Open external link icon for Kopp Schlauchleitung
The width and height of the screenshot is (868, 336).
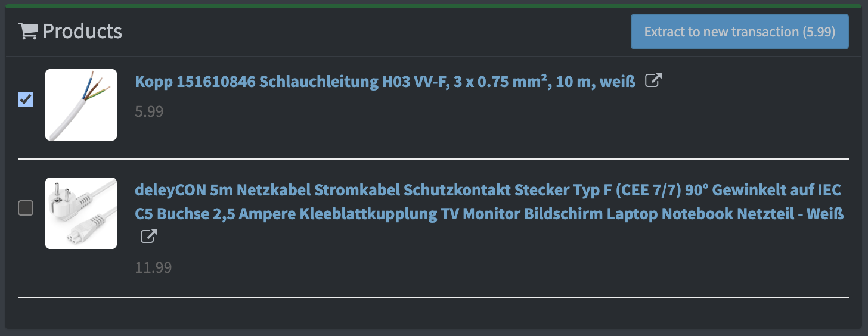(654, 80)
